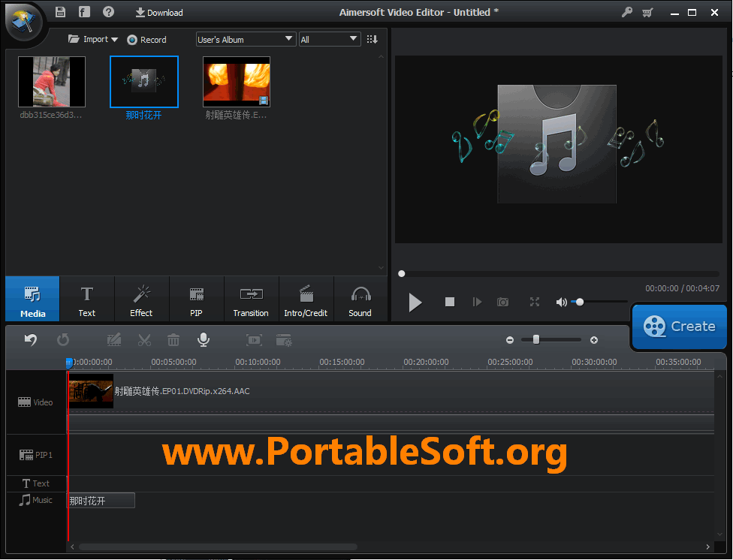Expand the All filter dropdown
The width and height of the screenshot is (733, 560).
point(330,39)
